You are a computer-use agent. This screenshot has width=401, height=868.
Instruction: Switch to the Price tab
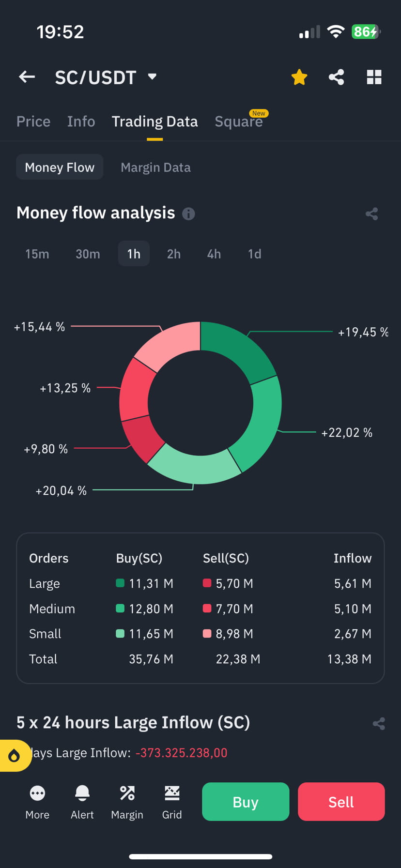click(33, 122)
